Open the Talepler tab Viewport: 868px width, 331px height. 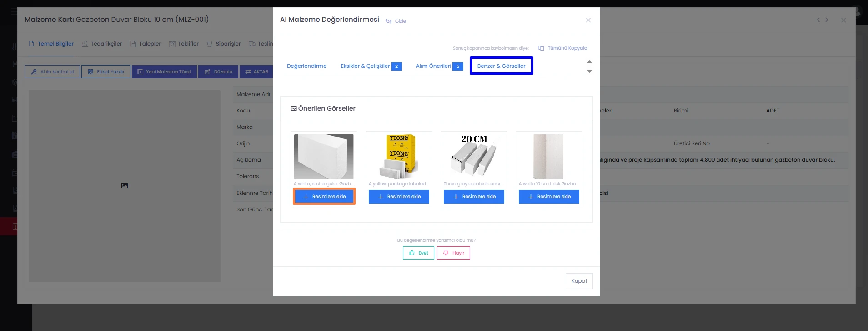146,44
